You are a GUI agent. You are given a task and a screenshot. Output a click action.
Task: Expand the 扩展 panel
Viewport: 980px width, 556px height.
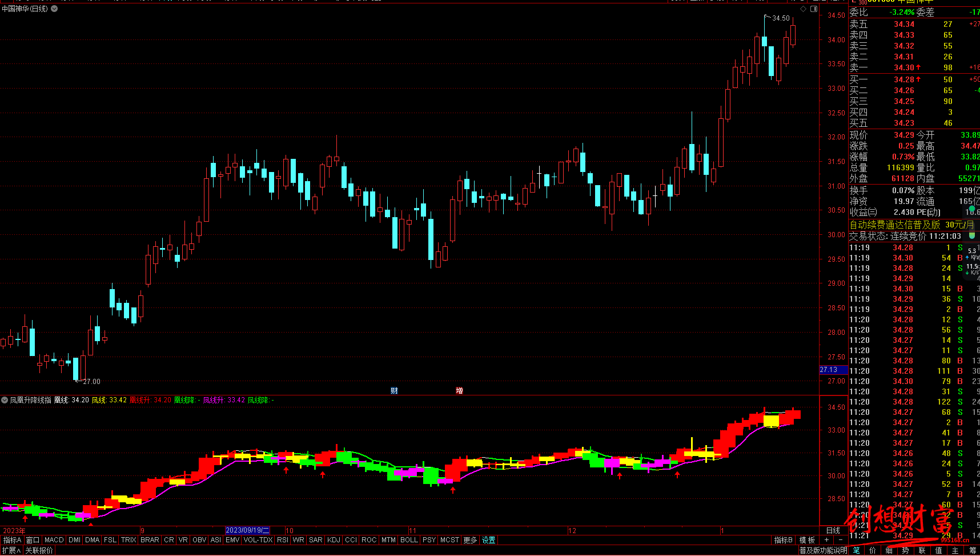click(11, 550)
